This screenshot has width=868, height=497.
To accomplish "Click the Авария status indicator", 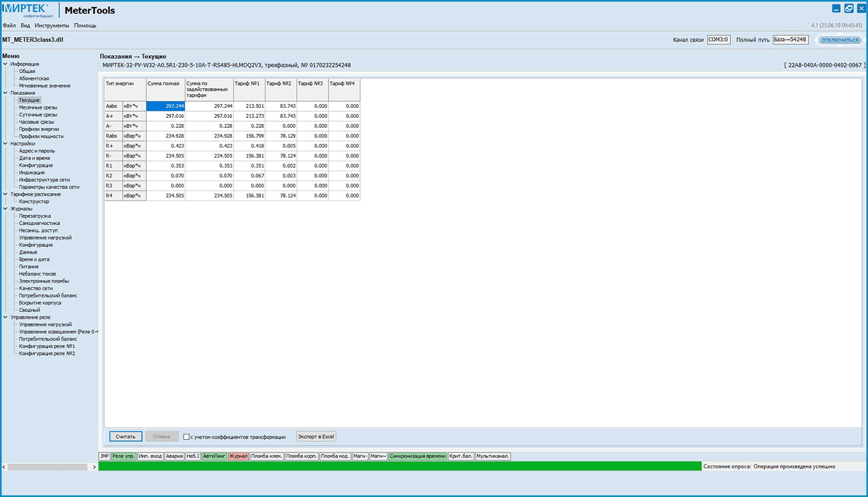I will pos(174,456).
